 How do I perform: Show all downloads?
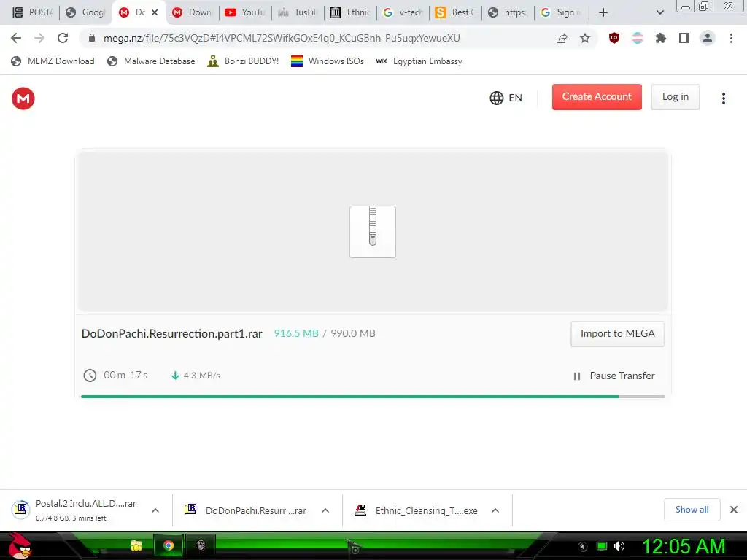[692, 510]
